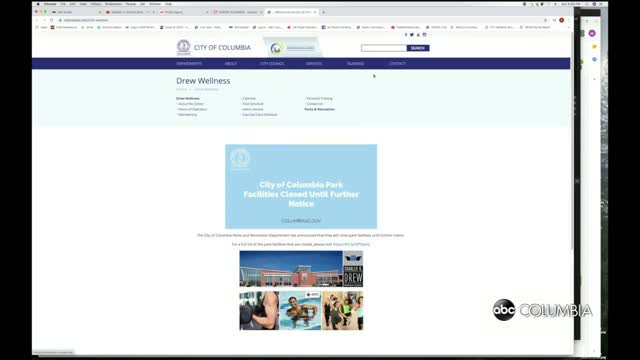Expand the bookmarks bar overflow chevron
Viewport: 640px width, 360px height.
569,27
